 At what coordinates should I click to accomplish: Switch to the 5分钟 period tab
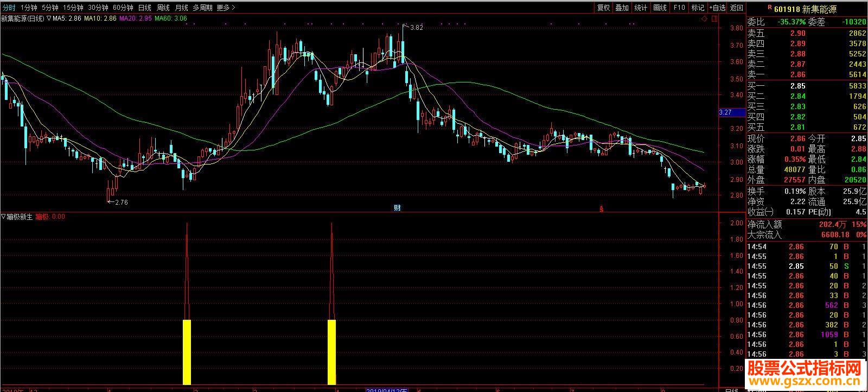coord(50,8)
